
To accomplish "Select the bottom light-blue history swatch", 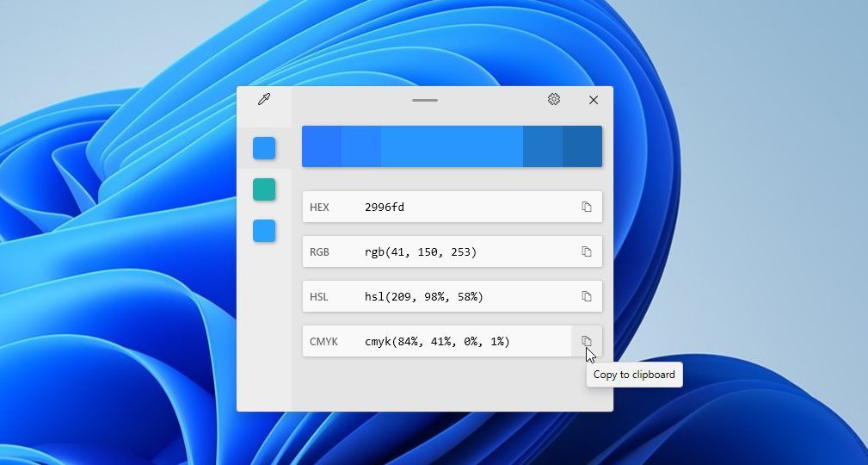I will (x=264, y=231).
